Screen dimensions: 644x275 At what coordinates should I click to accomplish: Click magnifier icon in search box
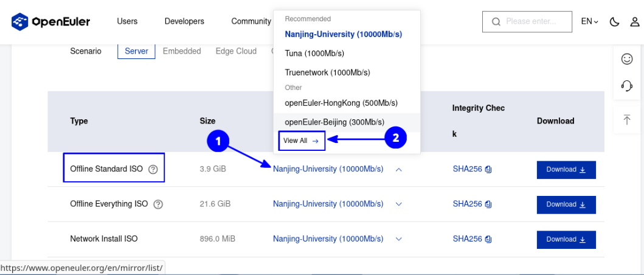point(496,22)
